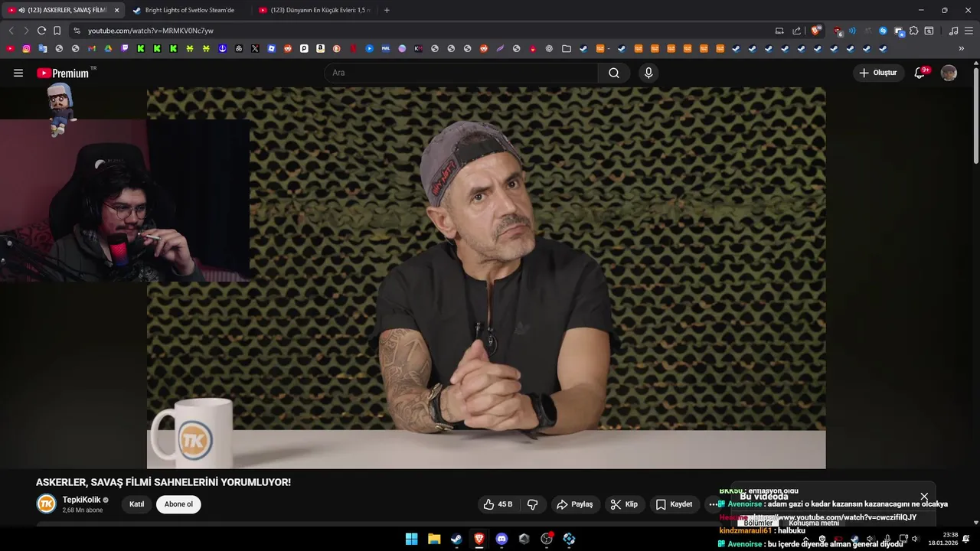Toggle the Kaydet save-to-playlist button
Image resolution: width=980 pixels, height=551 pixels.
pyautogui.click(x=674, y=504)
